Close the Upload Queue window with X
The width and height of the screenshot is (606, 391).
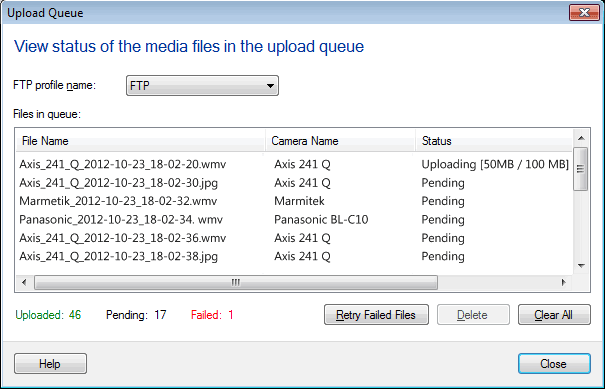point(584,13)
